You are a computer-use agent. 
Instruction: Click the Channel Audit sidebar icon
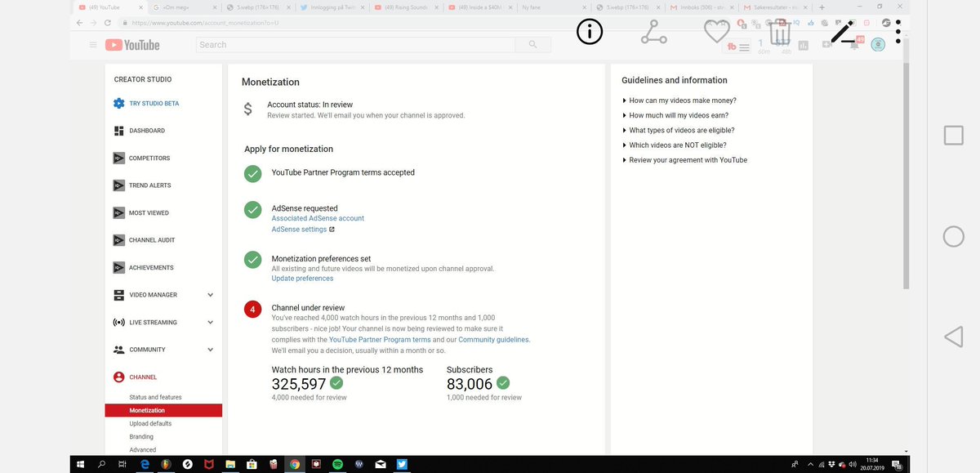tap(118, 240)
